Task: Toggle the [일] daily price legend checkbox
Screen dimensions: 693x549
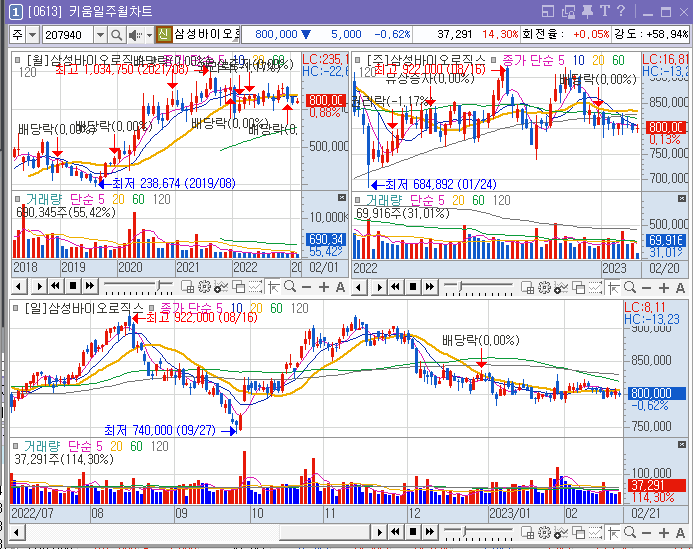Action: (x=15, y=308)
